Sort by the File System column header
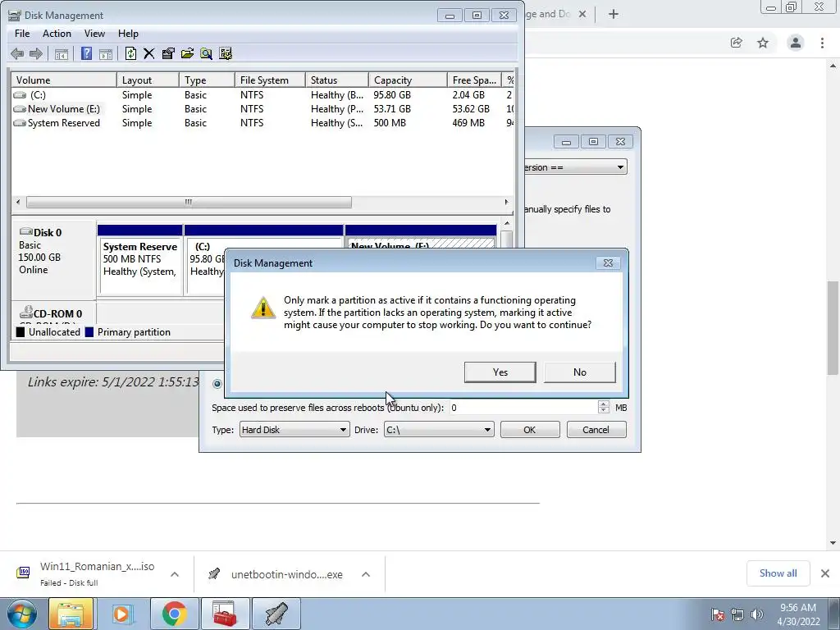This screenshot has width=840, height=630. [x=270, y=80]
